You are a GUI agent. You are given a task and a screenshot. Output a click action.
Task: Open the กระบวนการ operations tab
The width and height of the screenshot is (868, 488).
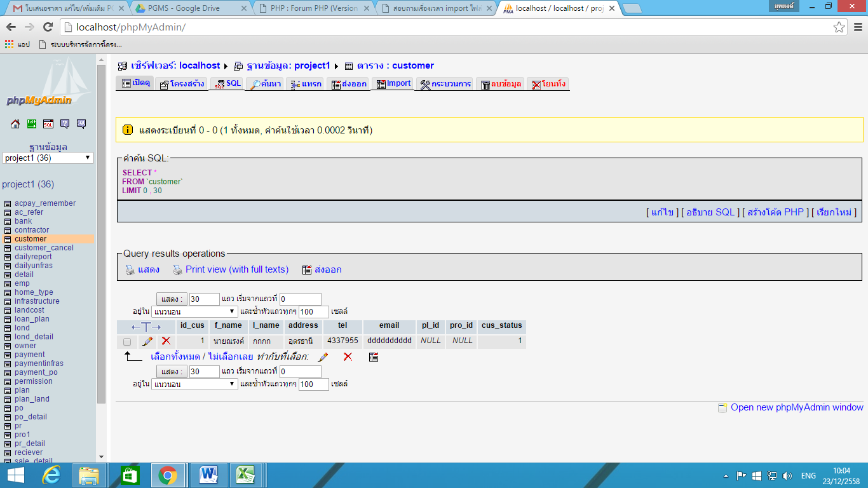coord(445,83)
